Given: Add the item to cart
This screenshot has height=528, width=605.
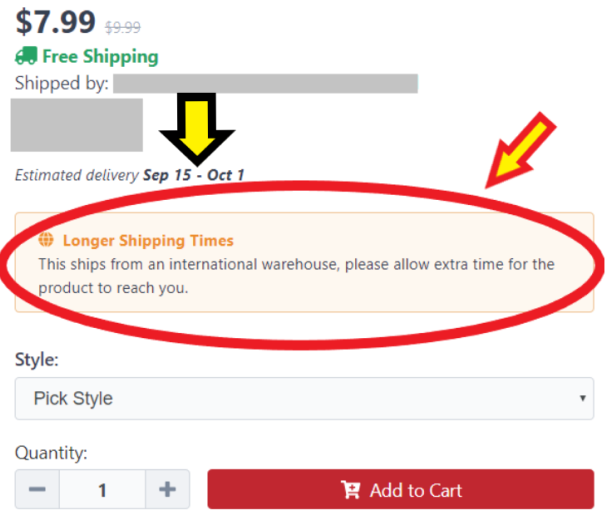Looking at the screenshot, I should (401, 489).
